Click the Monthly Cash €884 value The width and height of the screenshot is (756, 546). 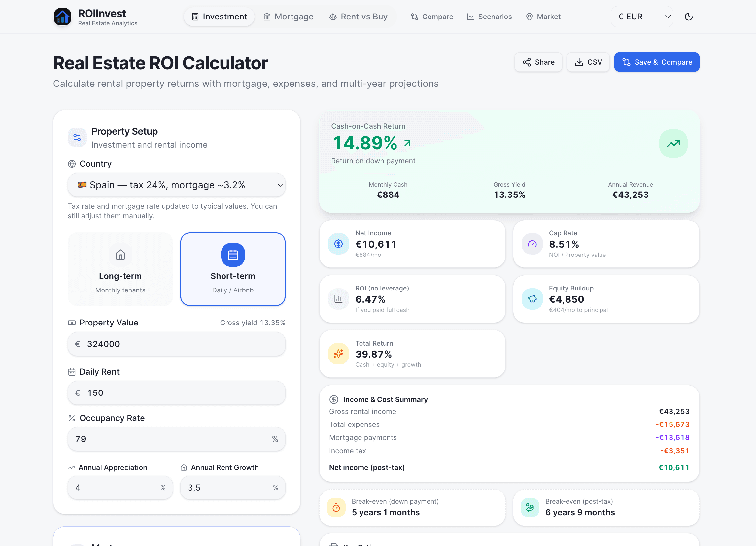point(388,195)
